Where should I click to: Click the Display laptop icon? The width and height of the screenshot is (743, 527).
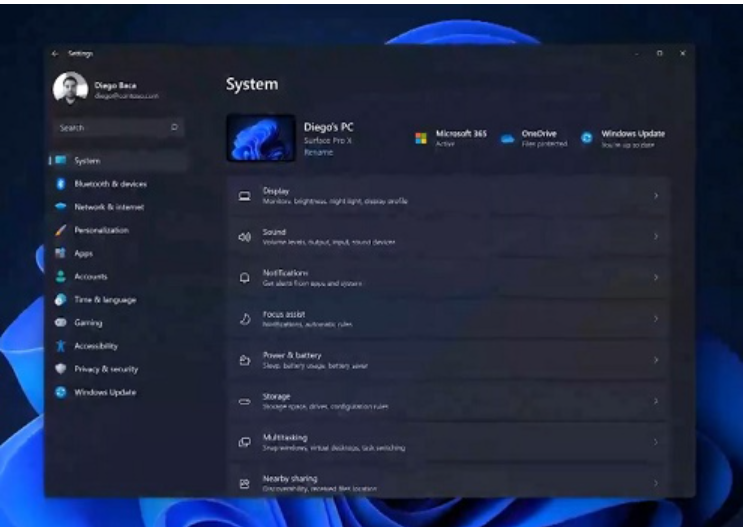pyautogui.click(x=245, y=196)
